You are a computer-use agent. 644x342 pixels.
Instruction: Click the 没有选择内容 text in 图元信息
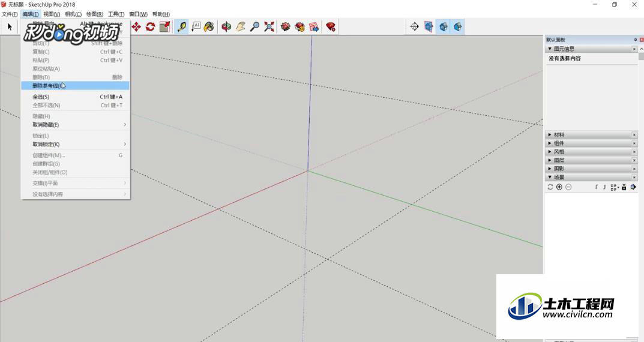tap(565, 58)
